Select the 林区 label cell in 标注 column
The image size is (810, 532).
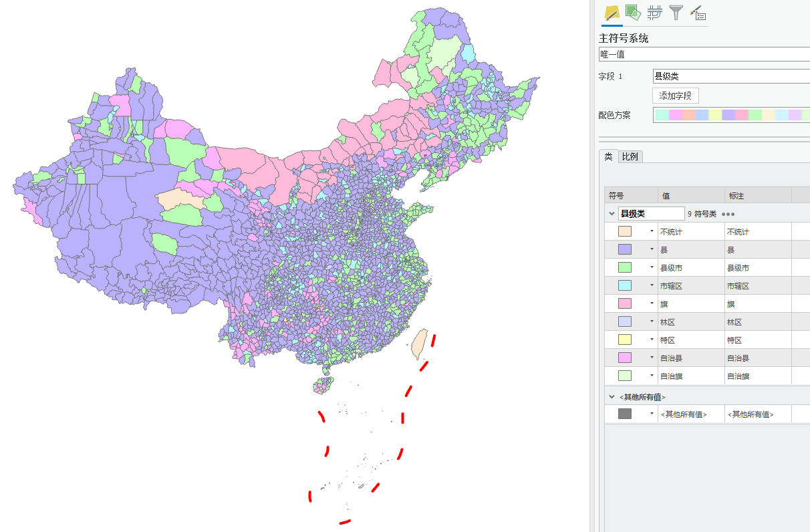point(758,322)
